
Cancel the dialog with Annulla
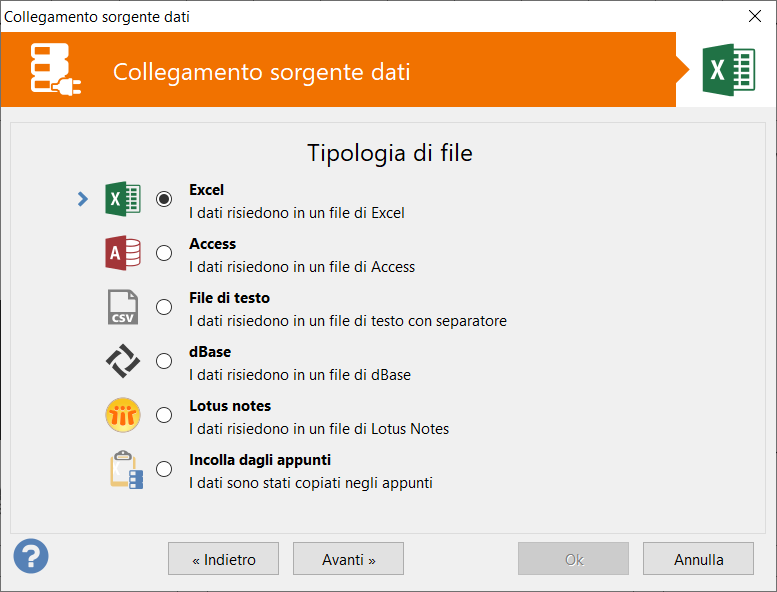[698, 559]
